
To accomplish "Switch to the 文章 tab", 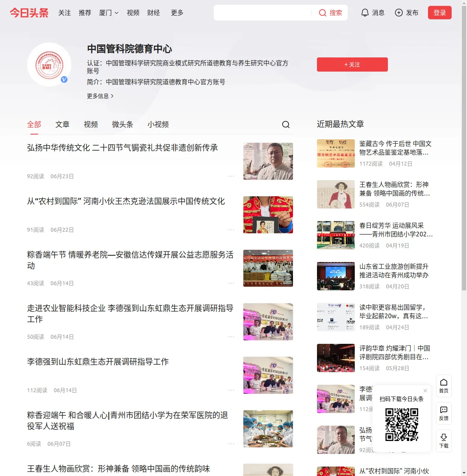I will pyautogui.click(x=63, y=124).
